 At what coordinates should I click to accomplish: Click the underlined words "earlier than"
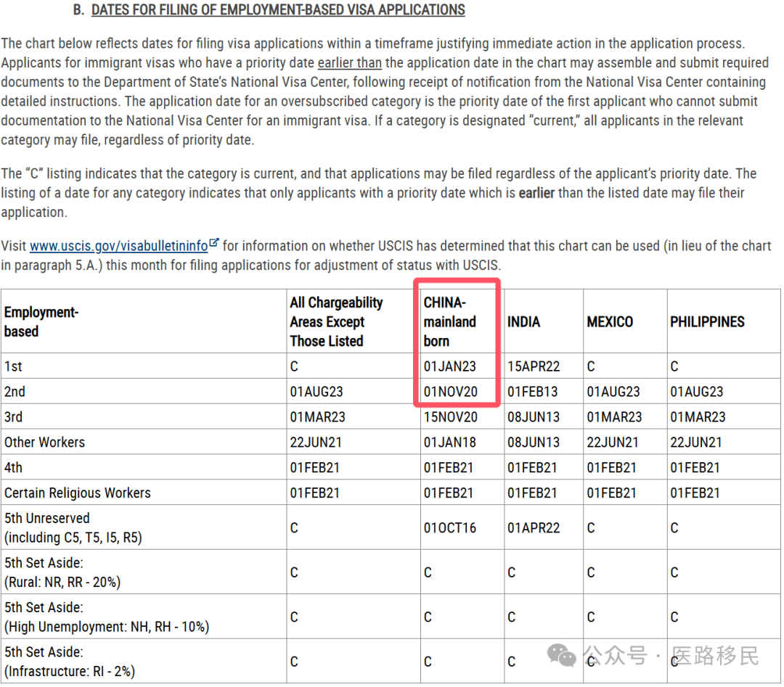point(349,62)
